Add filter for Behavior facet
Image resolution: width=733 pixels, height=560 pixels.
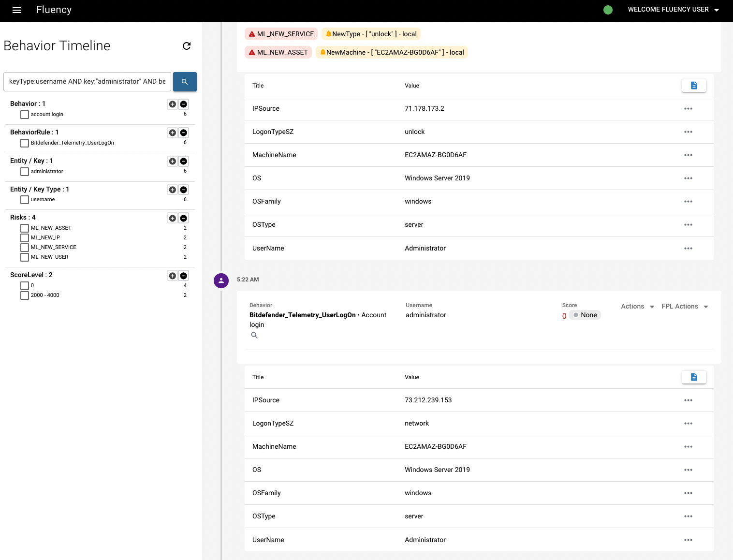[x=173, y=104]
